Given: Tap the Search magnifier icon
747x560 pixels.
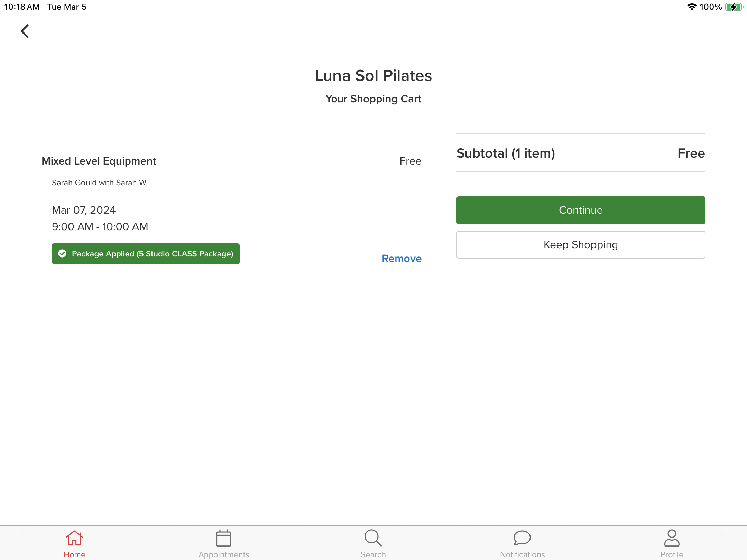Looking at the screenshot, I should [373, 538].
